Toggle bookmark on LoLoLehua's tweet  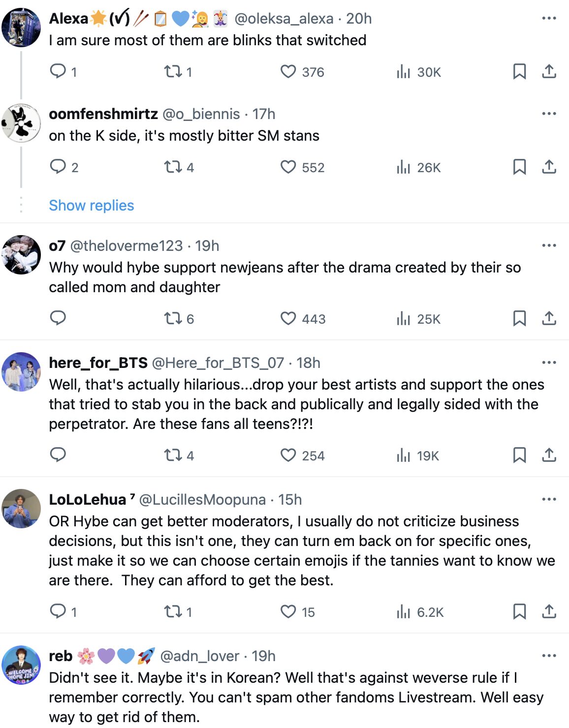519,612
